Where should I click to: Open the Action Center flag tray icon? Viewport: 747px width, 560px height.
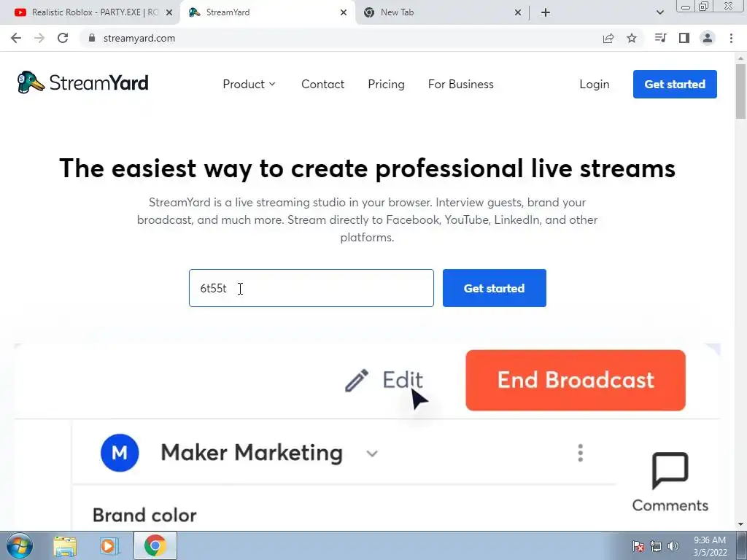[x=638, y=546]
